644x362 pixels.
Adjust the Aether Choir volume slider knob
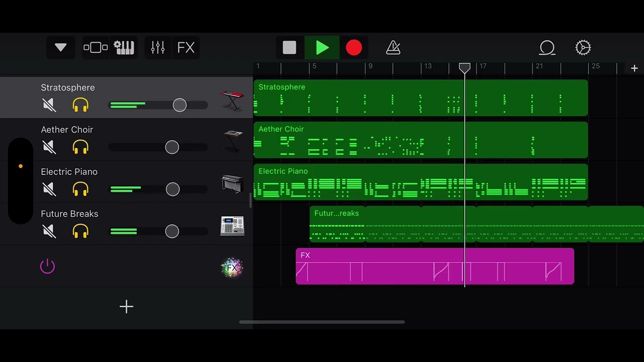(x=172, y=147)
